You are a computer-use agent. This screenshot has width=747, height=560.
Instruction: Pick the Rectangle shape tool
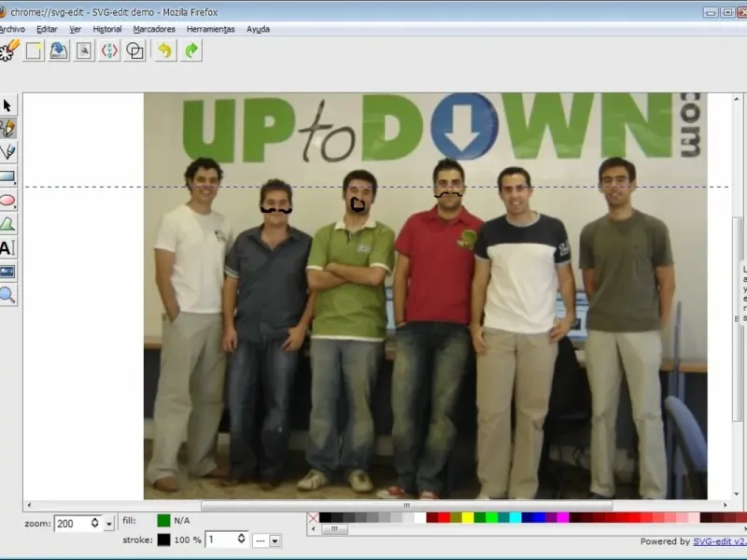pos(7,175)
